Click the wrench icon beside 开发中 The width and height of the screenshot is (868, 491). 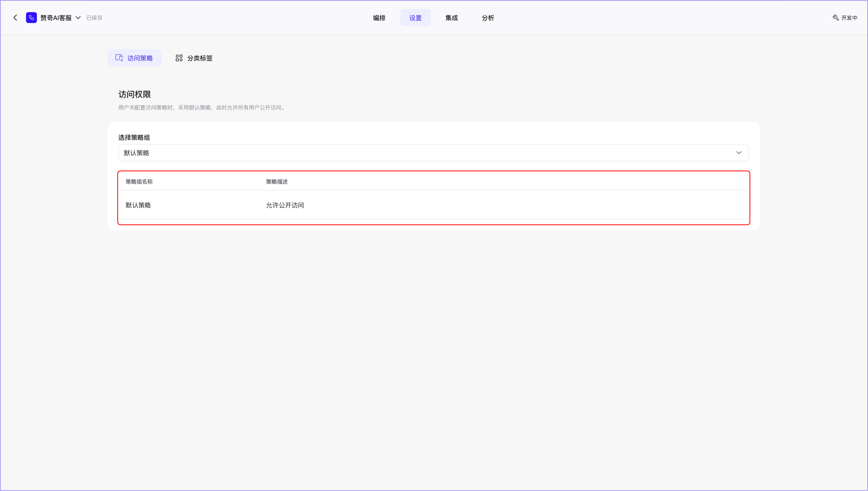(x=835, y=18)
